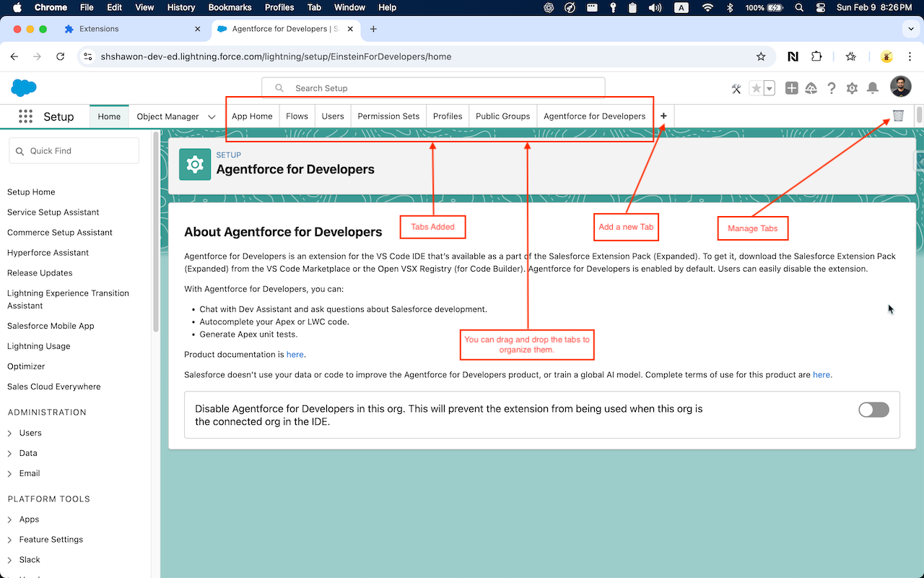Open the App Launcher dots grid
Viewport: 924px width, 578px height.
(x=25, y=116)
